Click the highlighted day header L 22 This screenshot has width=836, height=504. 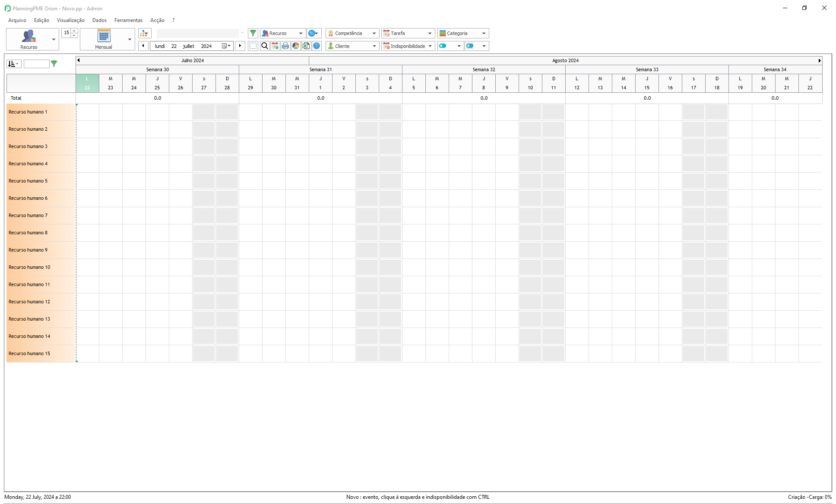tap(87, 83)
